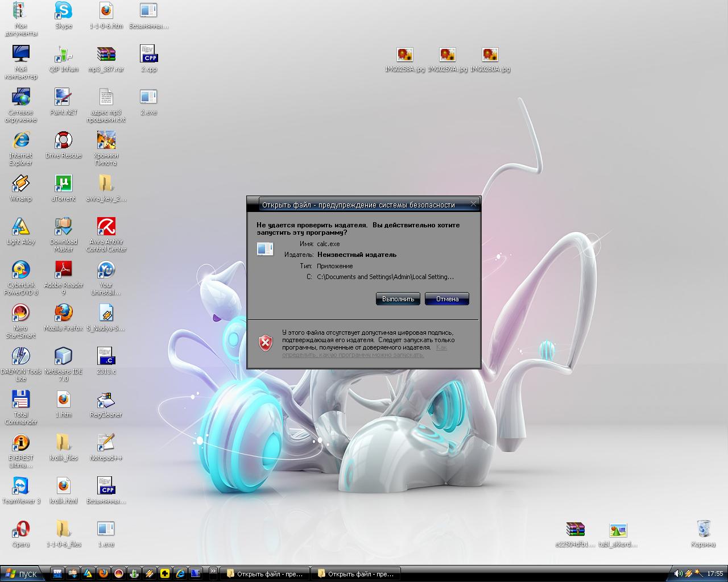This screenshot has height=582, width=728.
Task: Click the Выполнить button in security dialog
Action: [398, 299]
